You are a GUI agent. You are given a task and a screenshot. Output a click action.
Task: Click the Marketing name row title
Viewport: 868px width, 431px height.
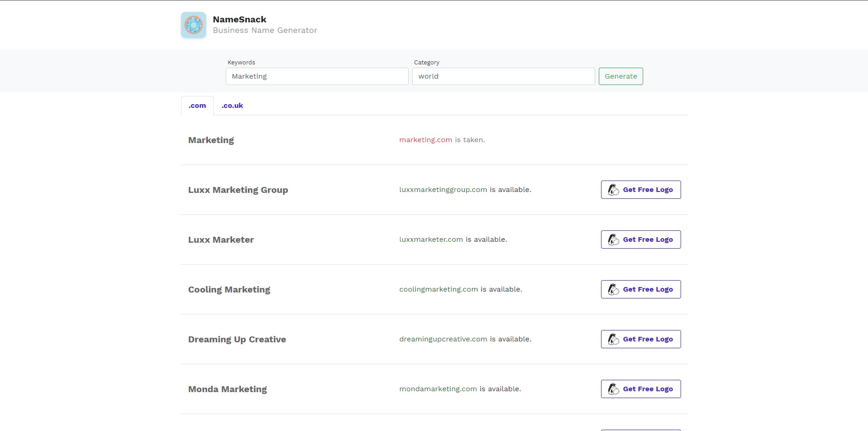point(211,140)
